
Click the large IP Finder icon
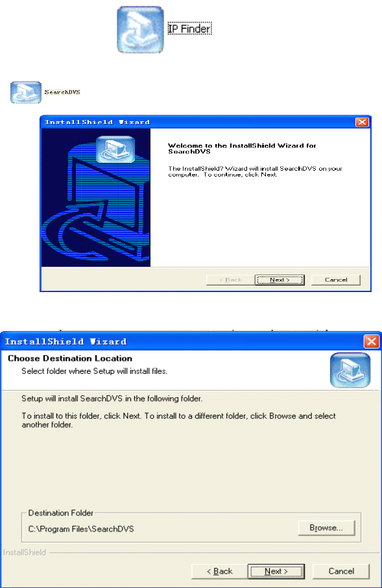coord(140,30)
